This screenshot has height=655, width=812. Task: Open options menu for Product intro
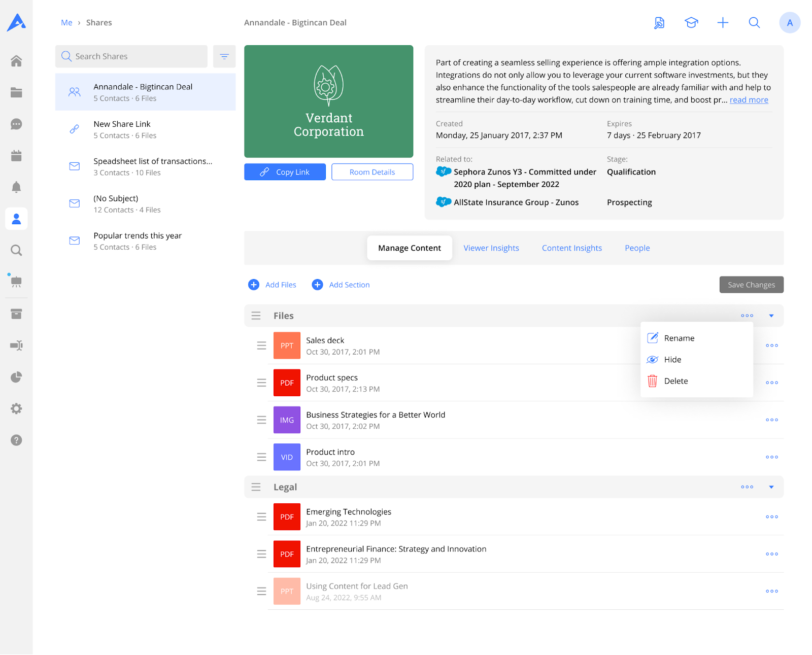click(771, 457)
